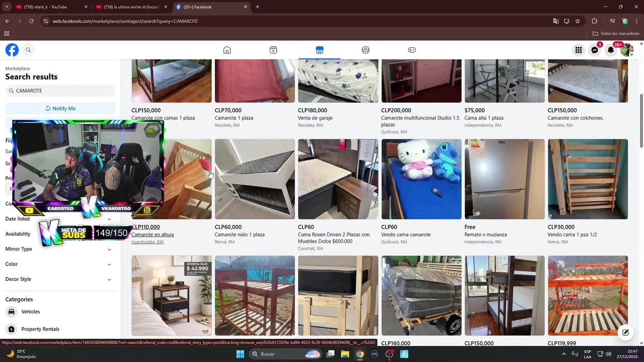644x362 pixels.
Task: Open Google Chrome on the taskbar
Action: click(x=360, y=354)
